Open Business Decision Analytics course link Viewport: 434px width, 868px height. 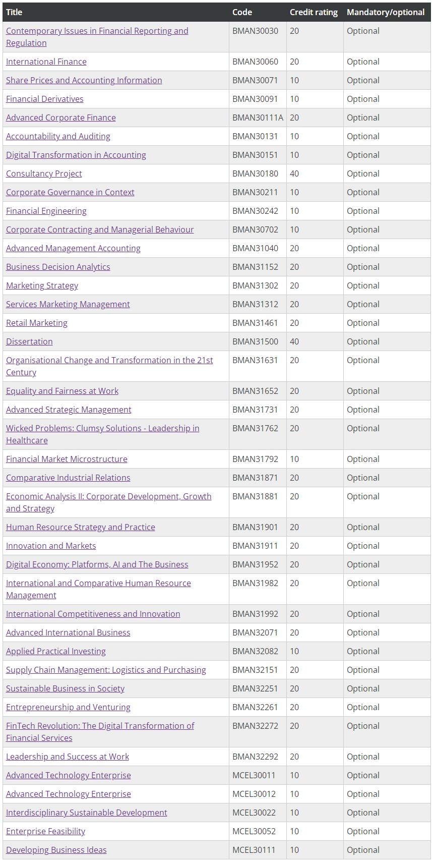click(58, 267)
